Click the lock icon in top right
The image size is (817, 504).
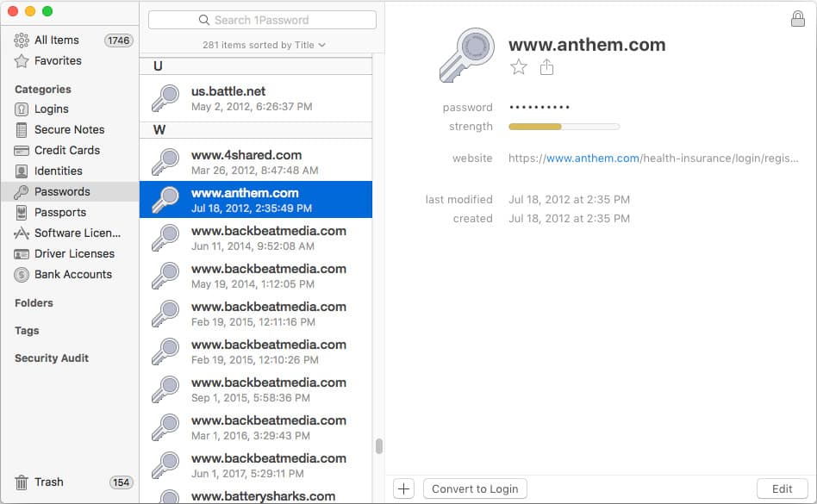click(x=797, y=19)
